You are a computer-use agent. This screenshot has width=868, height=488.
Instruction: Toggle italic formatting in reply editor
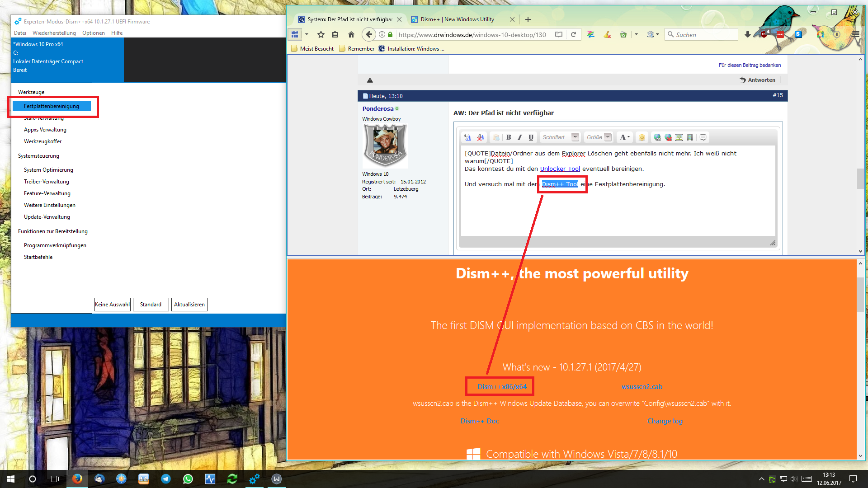click(x=519, y=137)
